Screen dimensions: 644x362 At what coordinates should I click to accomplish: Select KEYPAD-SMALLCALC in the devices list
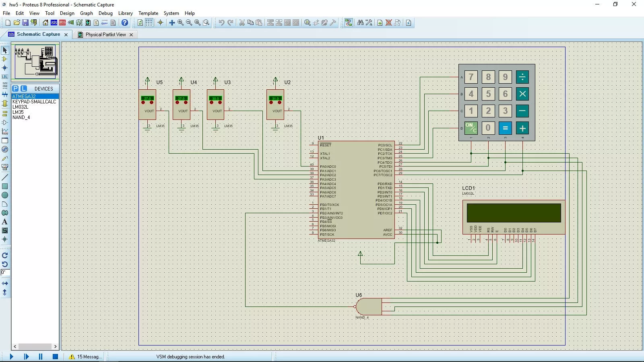35,102
